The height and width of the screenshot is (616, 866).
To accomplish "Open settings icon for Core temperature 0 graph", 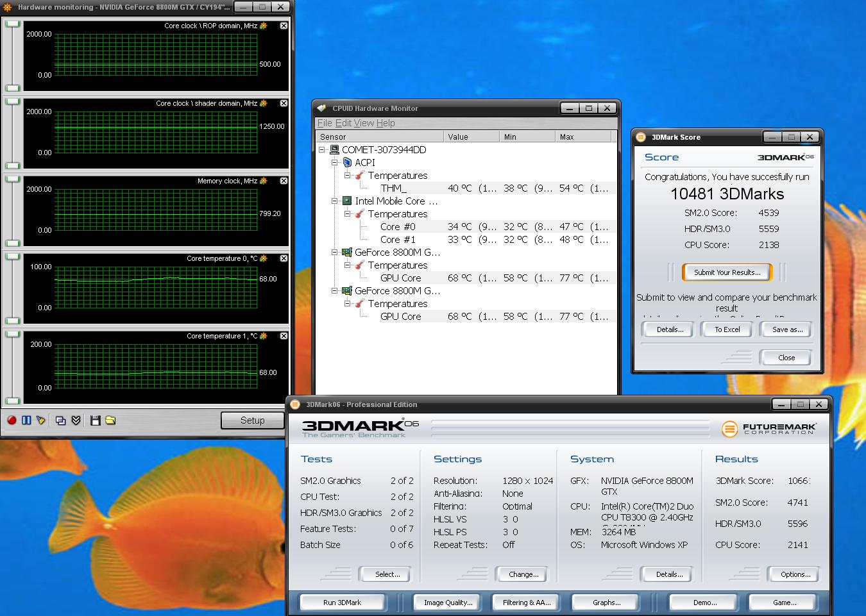I will (x=264, y=258).
